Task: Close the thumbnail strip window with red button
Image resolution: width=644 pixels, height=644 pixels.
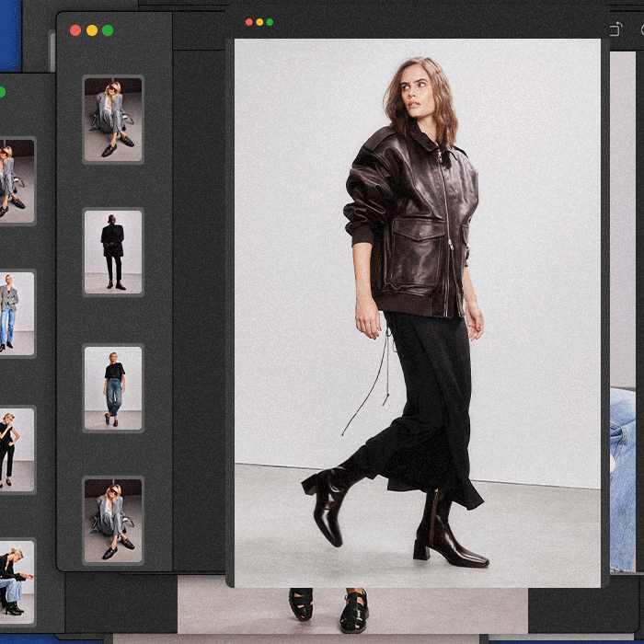Action: point(75,30)
